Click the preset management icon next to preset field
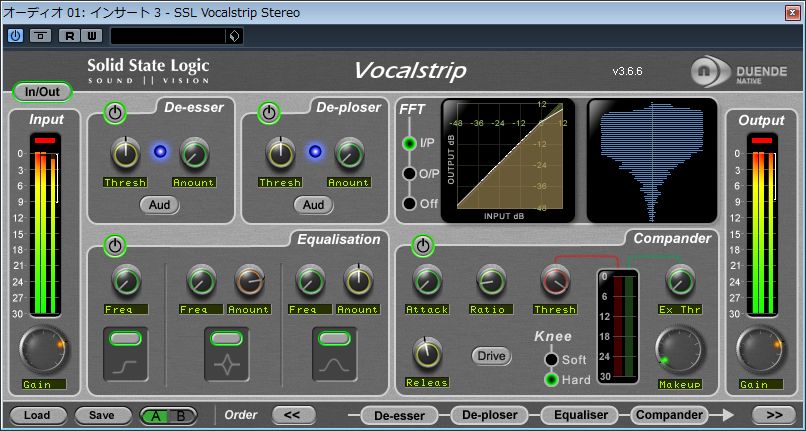Screen dimensions: 806x431 234,36
